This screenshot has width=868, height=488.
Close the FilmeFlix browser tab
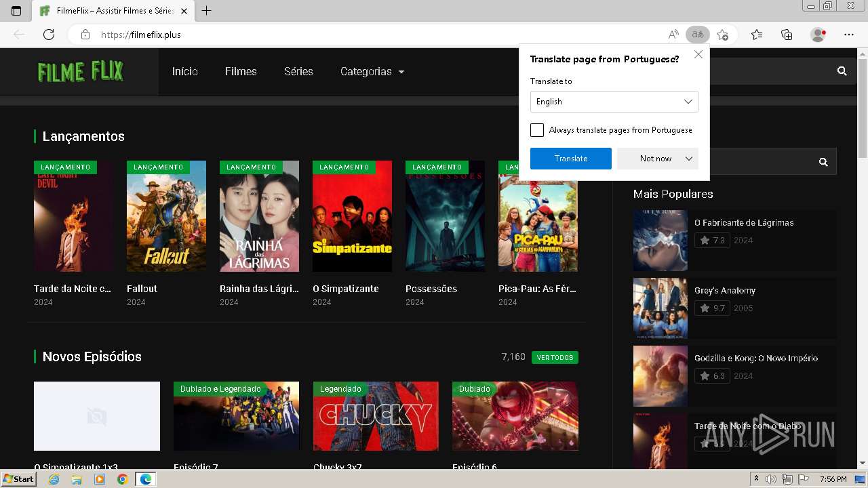tap(184, 11)
